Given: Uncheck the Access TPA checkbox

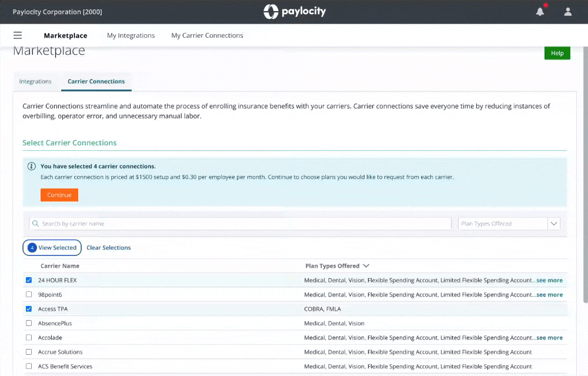Looking at the screenshot, I should coord(29,309).
